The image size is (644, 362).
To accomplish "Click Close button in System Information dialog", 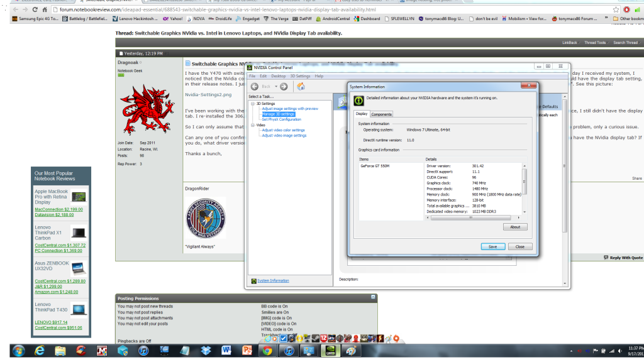I will click(x=520, y=246).
